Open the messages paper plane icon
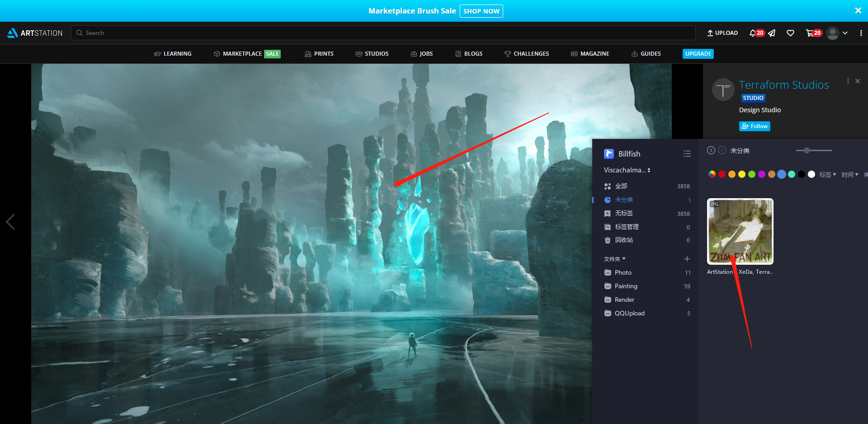868x424 pixels. coord(772,33)
